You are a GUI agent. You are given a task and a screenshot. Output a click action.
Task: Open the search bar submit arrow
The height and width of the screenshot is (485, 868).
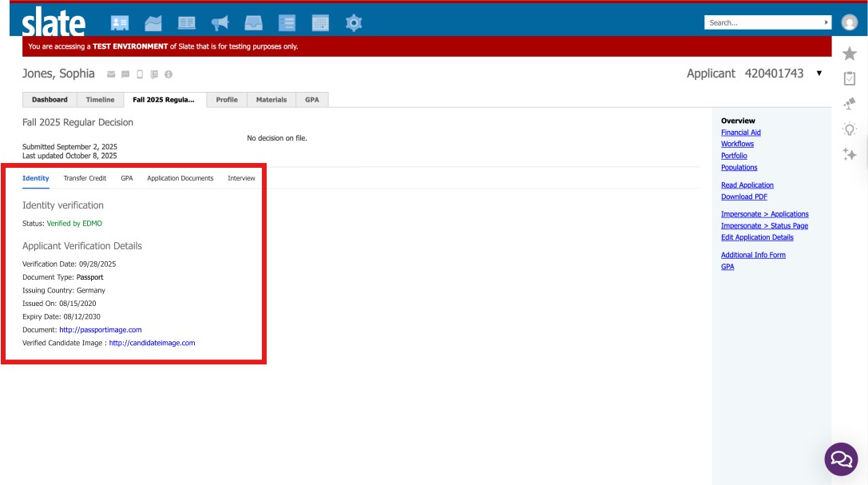tap(827, 22)
